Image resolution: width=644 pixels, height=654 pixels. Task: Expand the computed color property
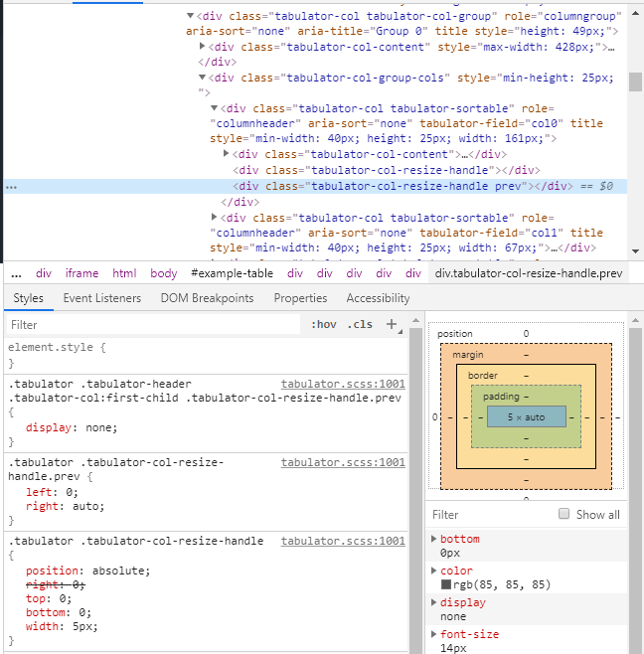433,571
